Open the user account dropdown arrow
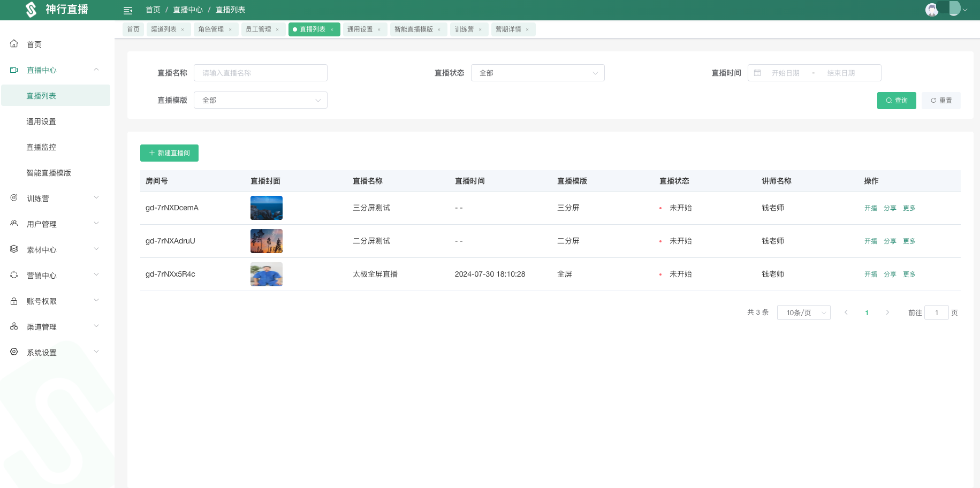This screenshot has height=488, width=980. (x=965, y=10)
